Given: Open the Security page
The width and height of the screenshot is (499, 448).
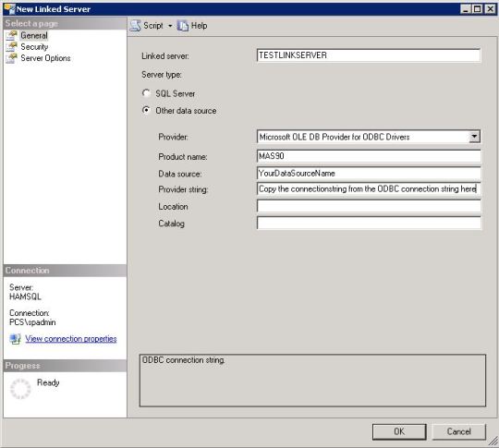Looking at the screenshot, I should (34, 47).
